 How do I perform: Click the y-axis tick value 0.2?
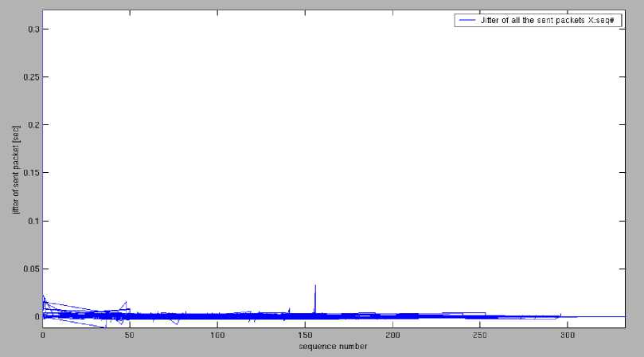33,124
